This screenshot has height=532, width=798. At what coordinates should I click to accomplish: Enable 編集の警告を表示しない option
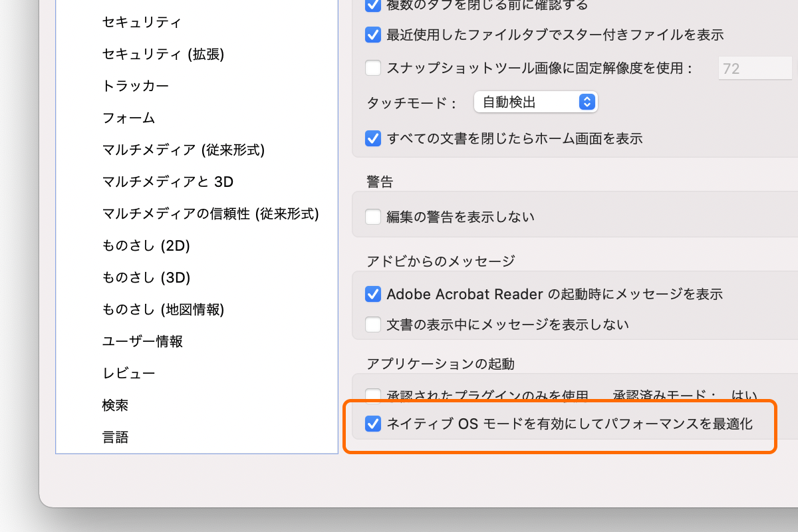pyautogui.click(x=373, y=216)
